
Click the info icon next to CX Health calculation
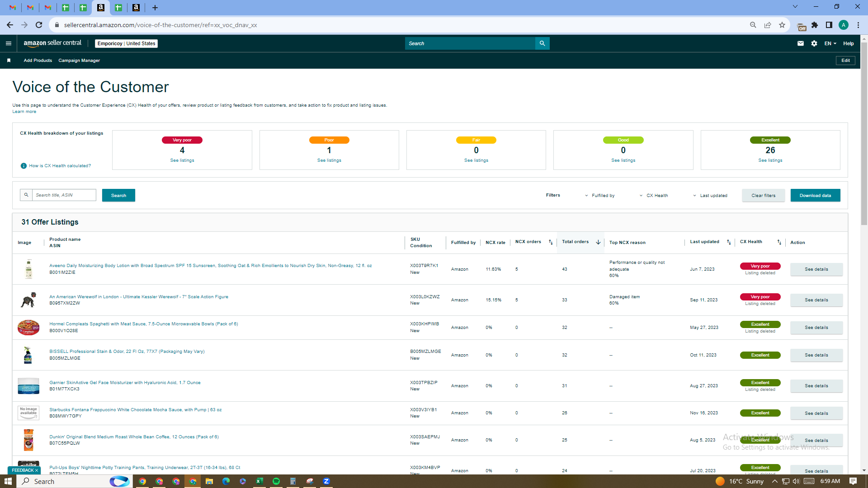(24, 166)
